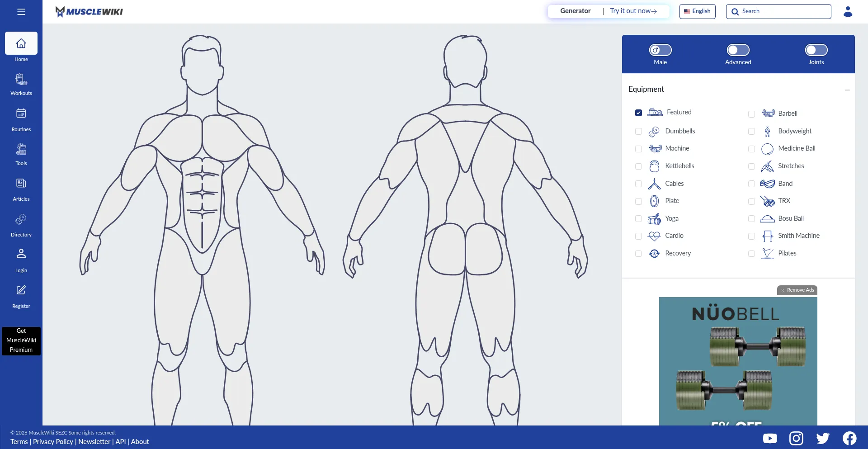
Task: Open the hamburger menu icon
Action: pyautogui.click(x=21, y=12)
